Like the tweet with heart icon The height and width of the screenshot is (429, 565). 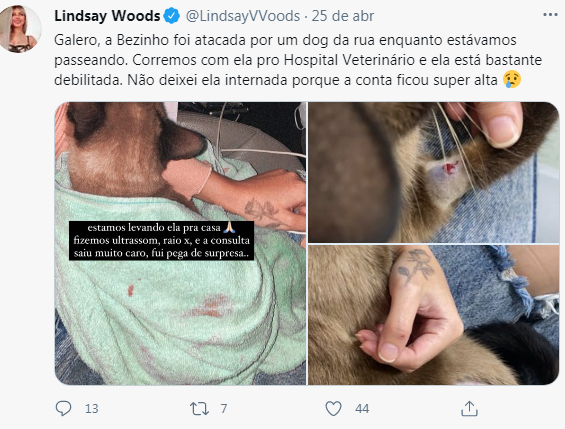pos(333,409)
